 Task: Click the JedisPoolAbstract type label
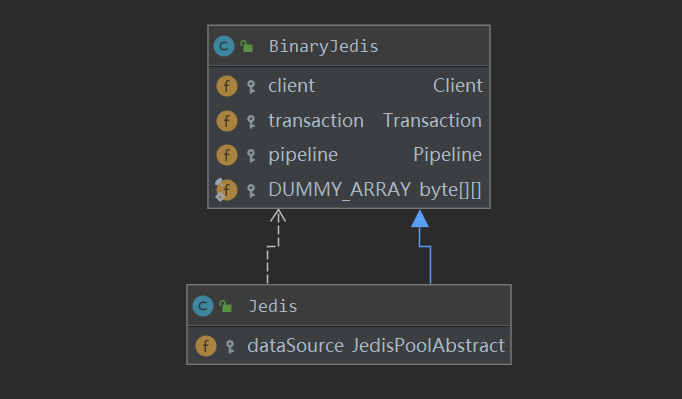pos(428,346)
